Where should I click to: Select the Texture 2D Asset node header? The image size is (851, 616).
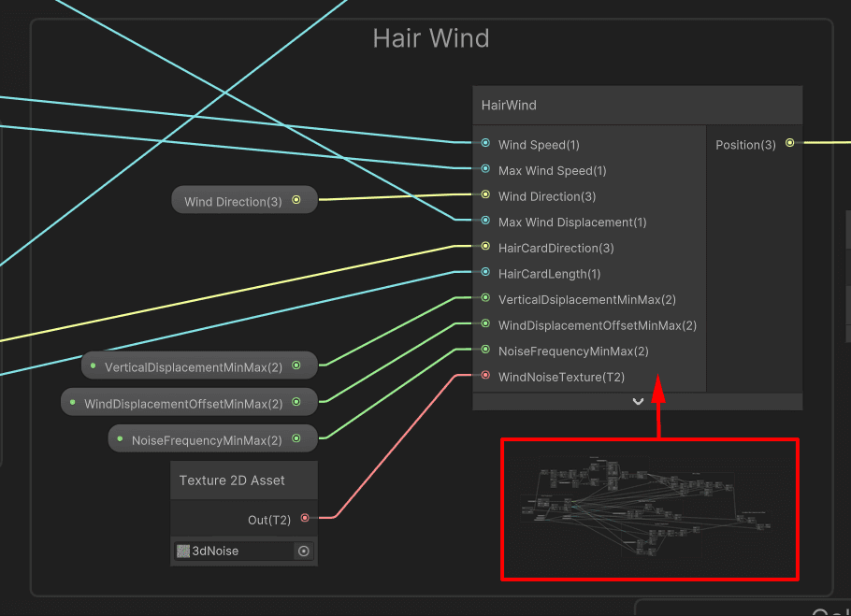point(244,481)
